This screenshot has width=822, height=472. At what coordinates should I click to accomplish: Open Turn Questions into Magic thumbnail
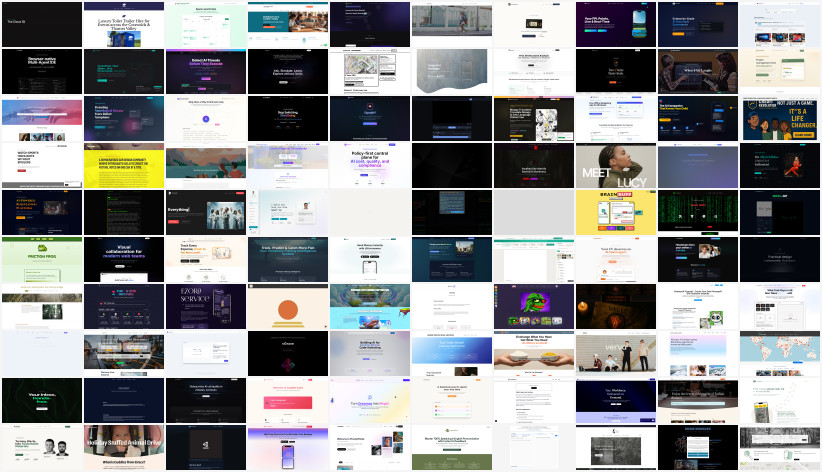pos(370,401)
